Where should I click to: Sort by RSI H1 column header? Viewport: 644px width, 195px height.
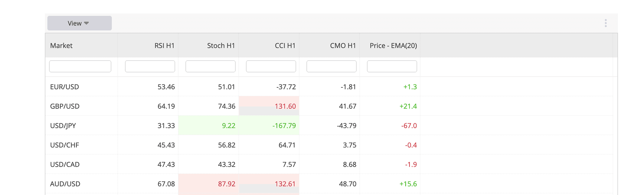164,45
